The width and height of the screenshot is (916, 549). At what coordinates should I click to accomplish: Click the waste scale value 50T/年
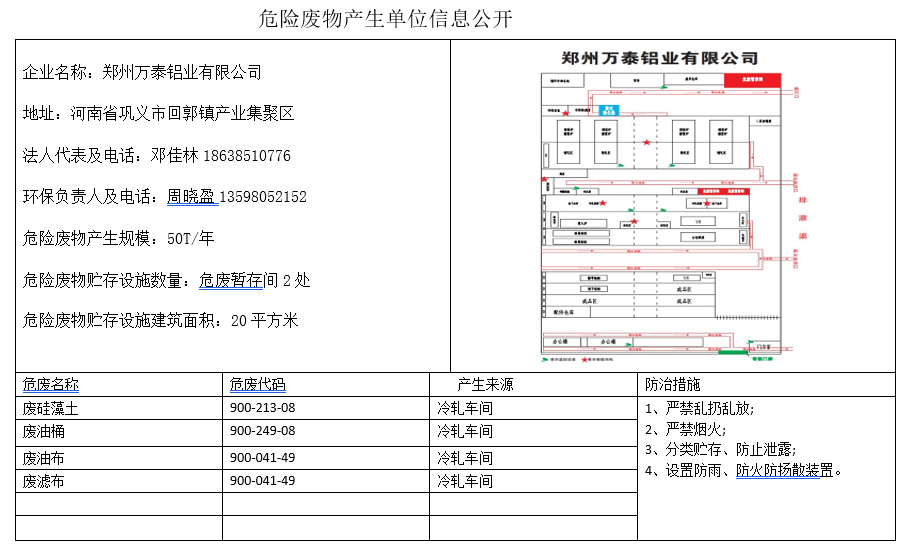[190, 238]
